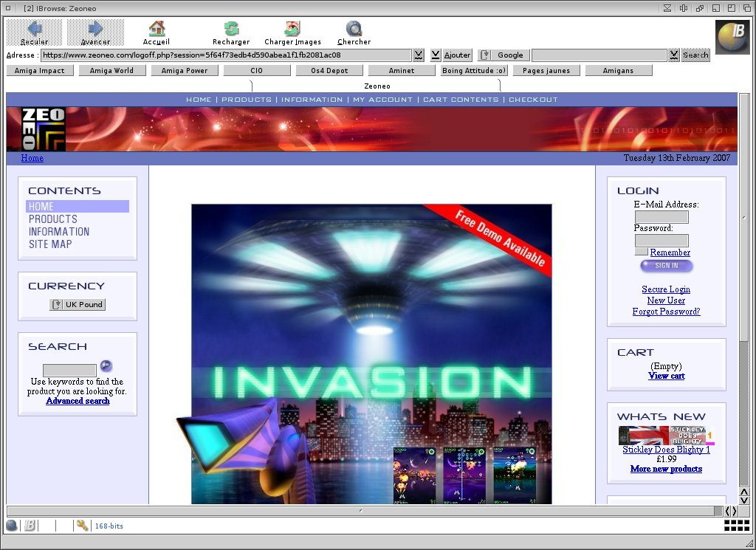Click CHECKOUT in top navigation
Screen dimensions: 756x550
tap(533, 100)
